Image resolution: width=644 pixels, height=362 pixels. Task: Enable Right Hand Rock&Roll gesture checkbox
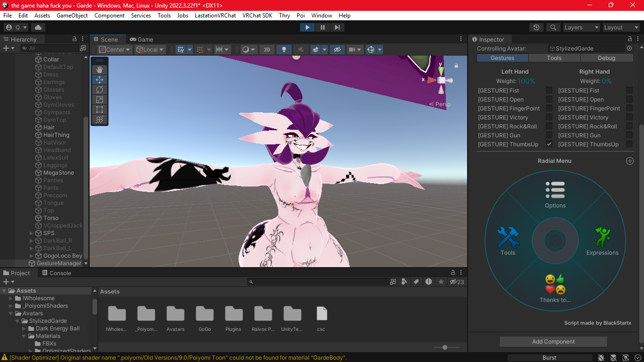[629, 126]
